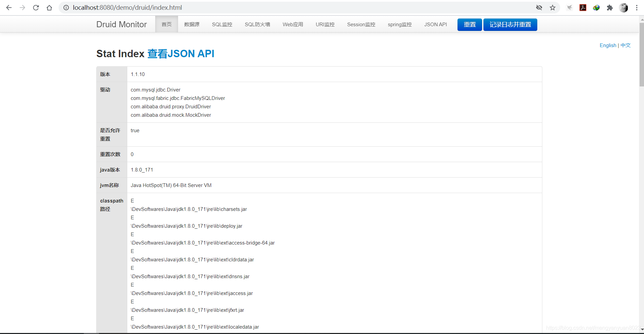The image size is (644, 334).
Task: Switch language to 中文
Action: (x=625, y=45)
